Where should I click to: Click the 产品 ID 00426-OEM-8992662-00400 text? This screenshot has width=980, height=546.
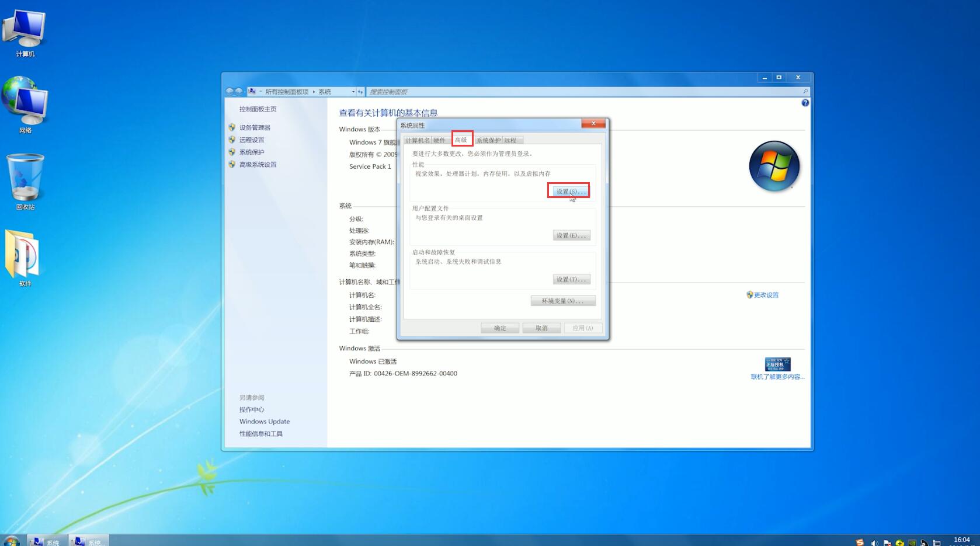(x=403, y=374)
